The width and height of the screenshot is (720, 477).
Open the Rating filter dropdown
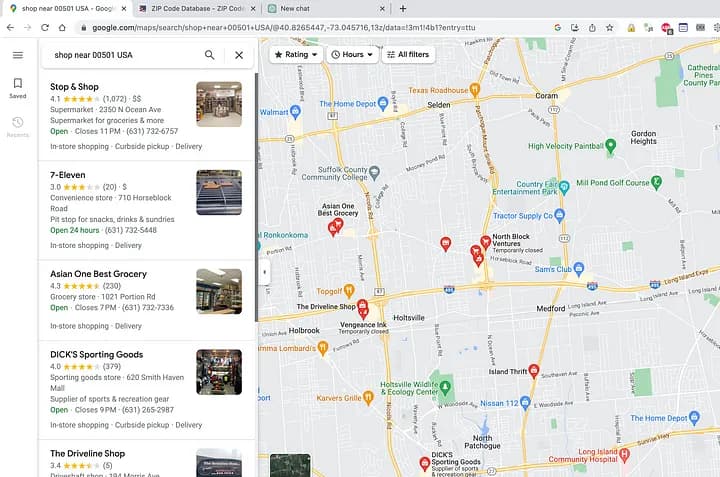(296, 55)
